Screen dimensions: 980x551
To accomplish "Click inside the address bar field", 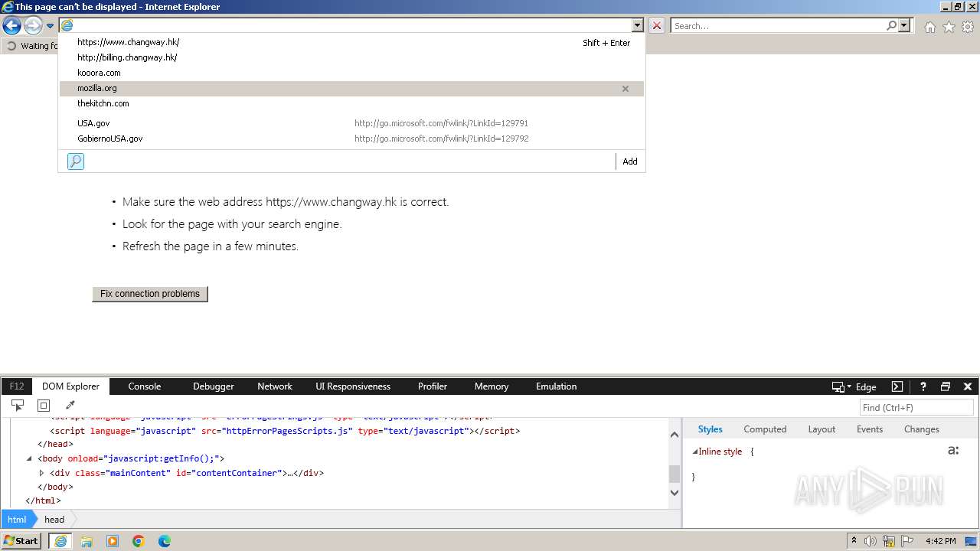I will click(x=352, y=25).
